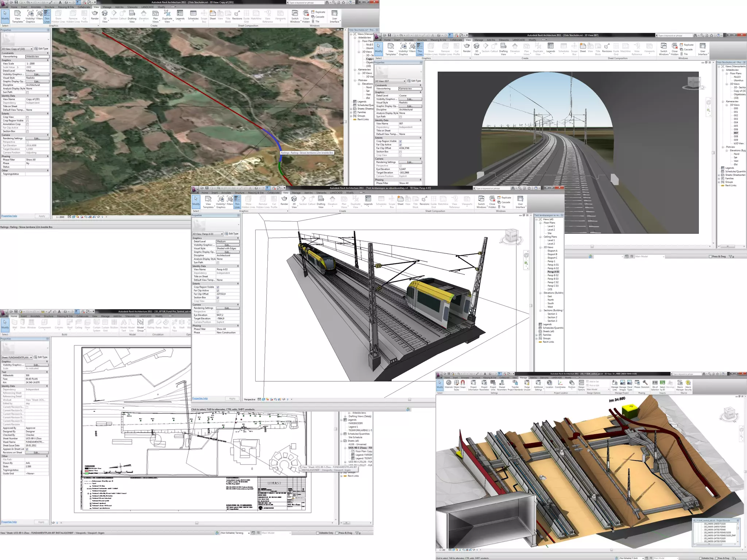
Task: Open Snaps settings in Manage ribbon
Action: pyautogui.click(x=463, y=384)
